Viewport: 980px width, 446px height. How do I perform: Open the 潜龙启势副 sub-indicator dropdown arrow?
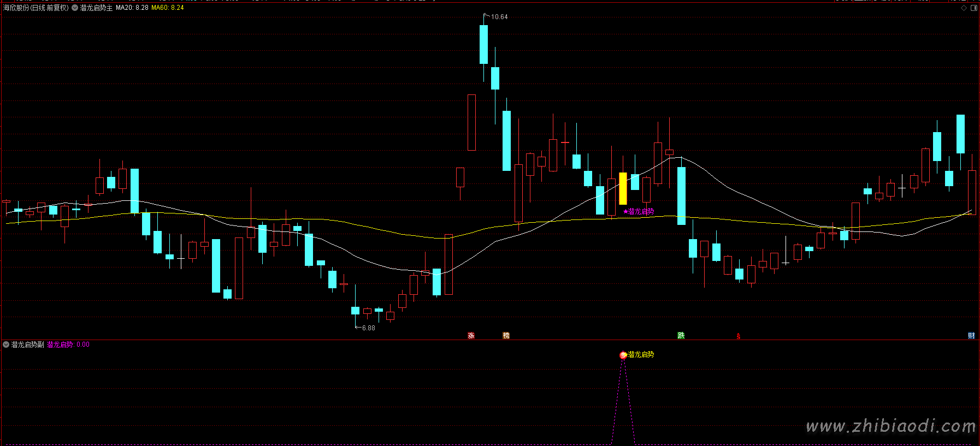(x=6, y=344)
